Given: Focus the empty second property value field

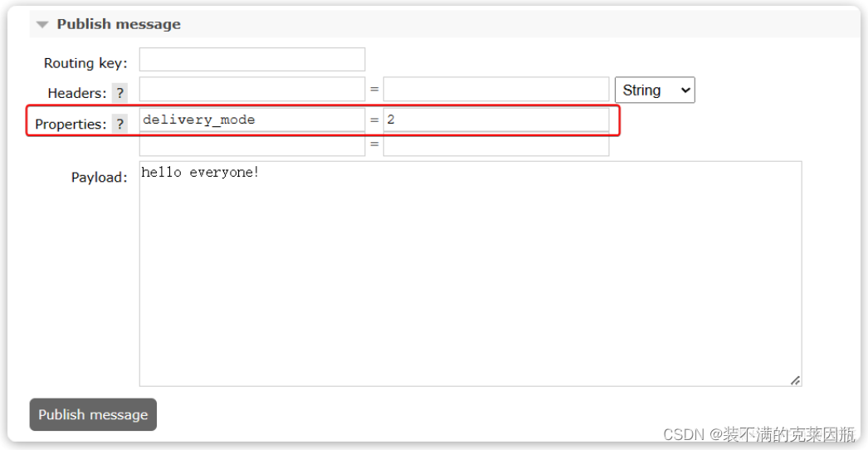Looking at the screenshot, I should tap(495, 145).
